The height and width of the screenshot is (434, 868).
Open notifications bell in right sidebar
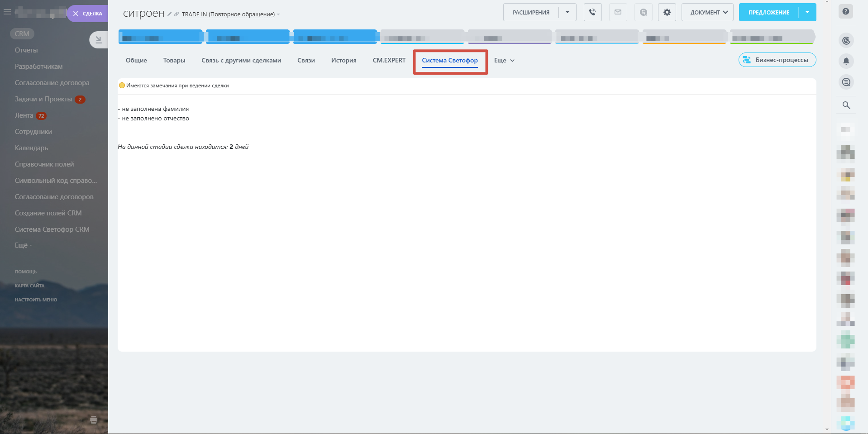pos(846,61)
